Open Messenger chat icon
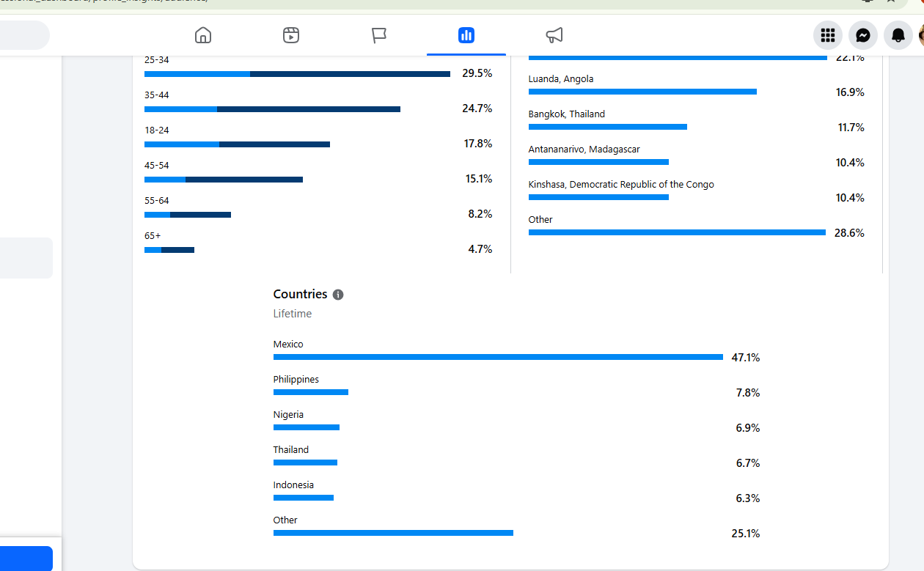 863,35
